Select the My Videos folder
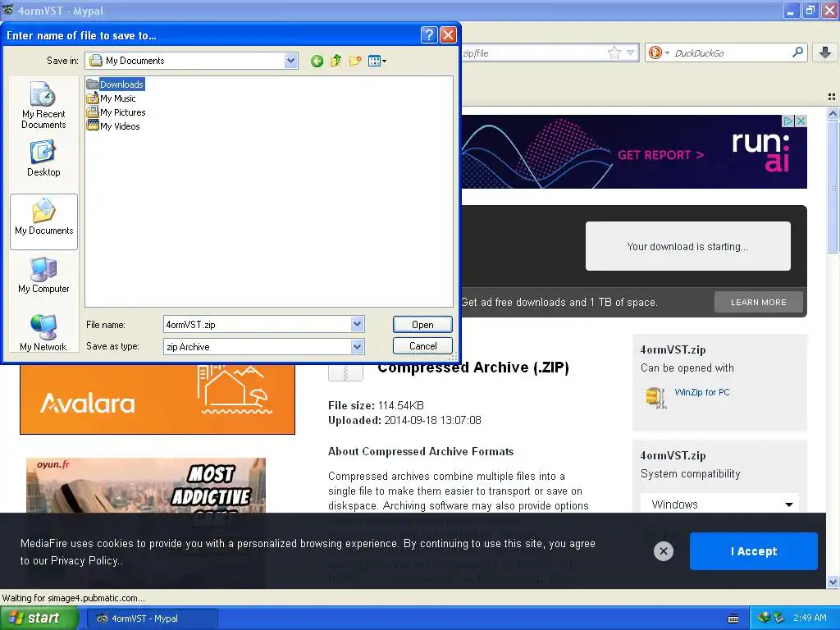This screenshot has height=630, width=840. pos(113,126)
